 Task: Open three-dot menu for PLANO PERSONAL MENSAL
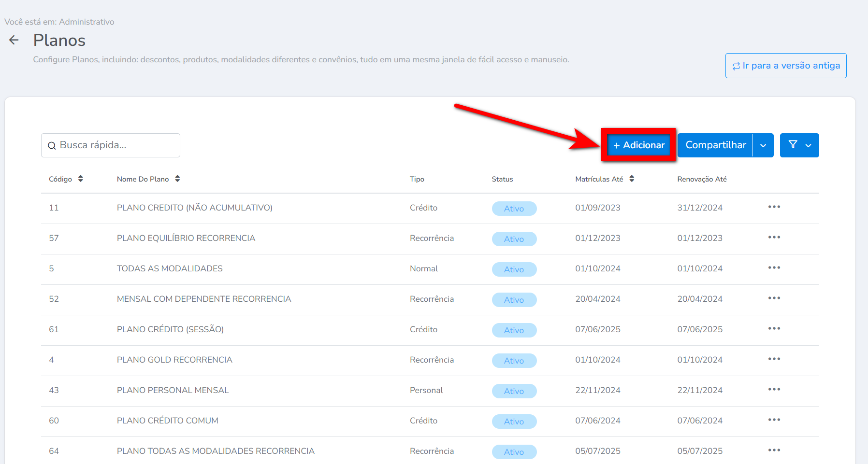774,390
